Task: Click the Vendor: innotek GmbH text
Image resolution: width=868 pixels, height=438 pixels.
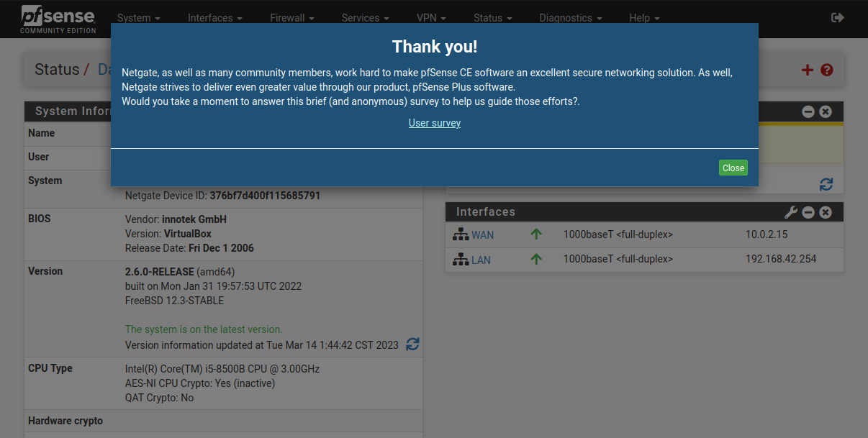Action: (x=176, y=219)
